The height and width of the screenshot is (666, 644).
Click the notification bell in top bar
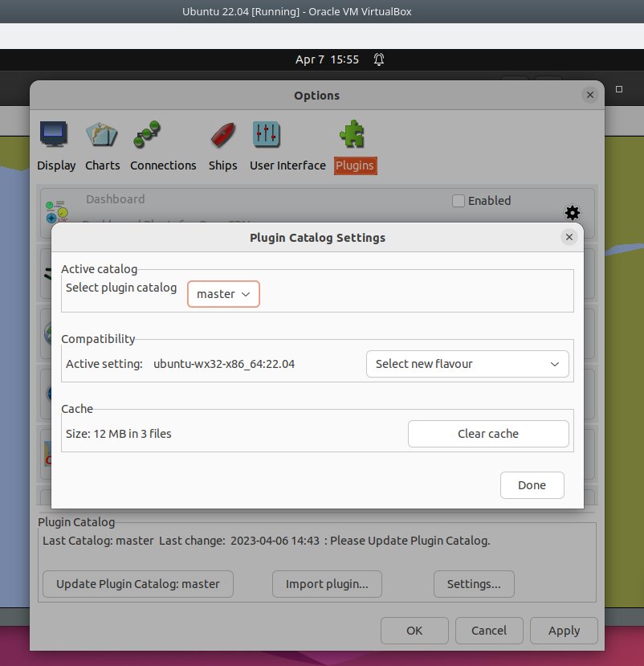(x=379, y=59)
